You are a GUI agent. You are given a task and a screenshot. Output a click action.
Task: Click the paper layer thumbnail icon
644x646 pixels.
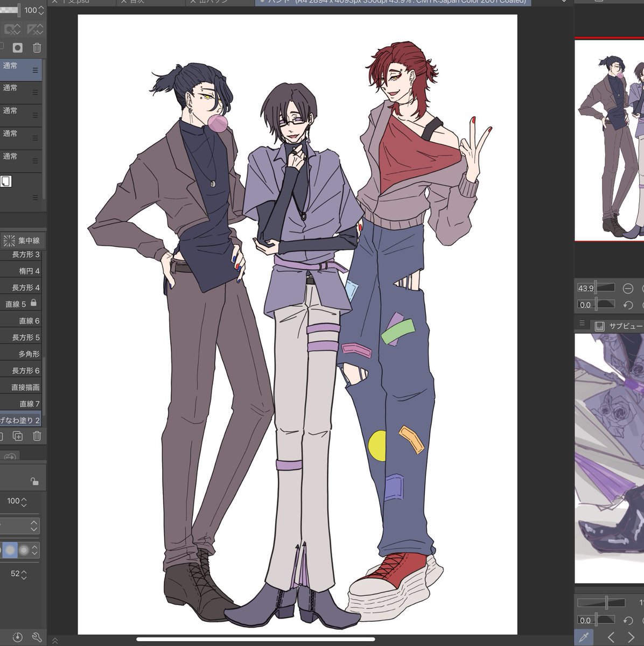click(6, 181)
